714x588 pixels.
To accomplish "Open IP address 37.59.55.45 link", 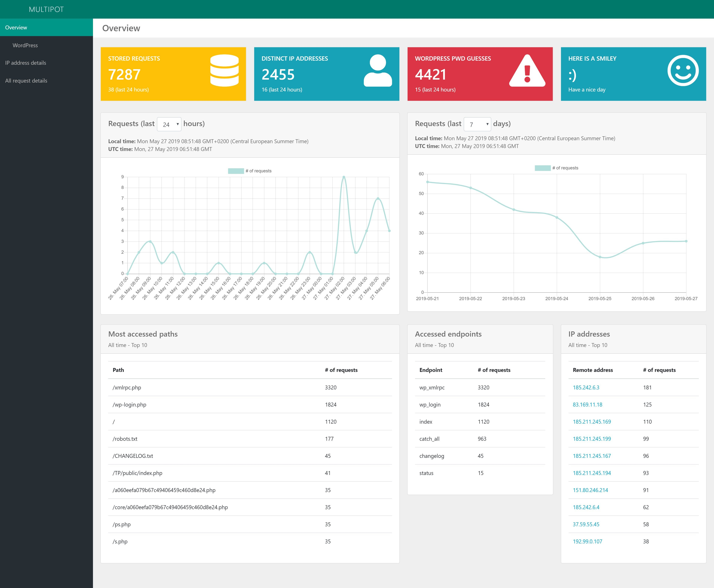I will [x=586, y=524].
